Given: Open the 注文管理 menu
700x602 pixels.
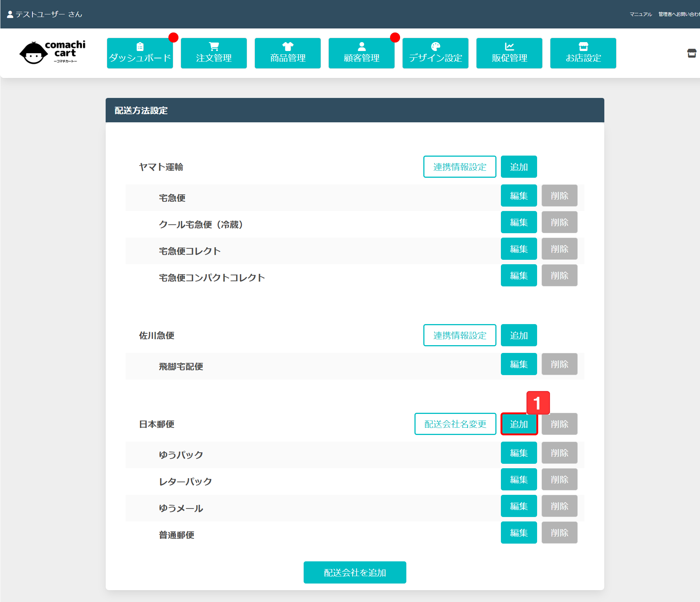Looking at the screenshot, I should pos(214,53).
